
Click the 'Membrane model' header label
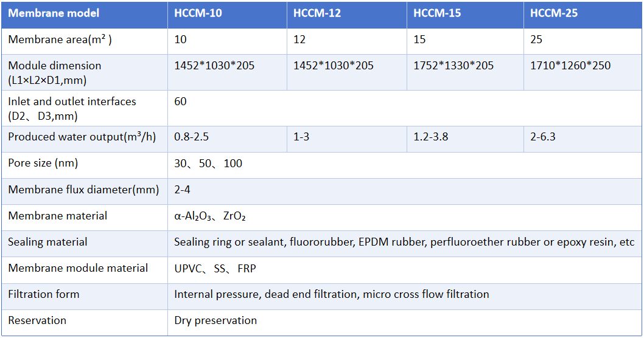click(x=54, y=13)
